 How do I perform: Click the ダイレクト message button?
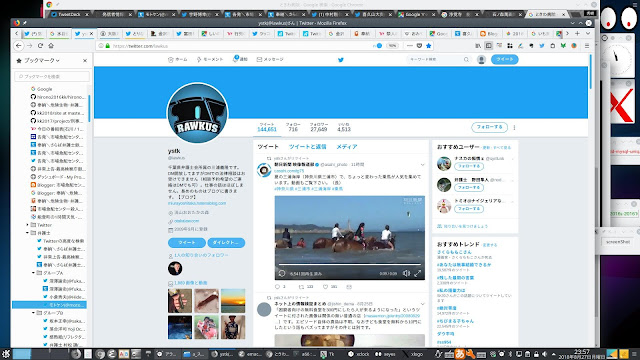pyautogui.click(x=226, y=242)
